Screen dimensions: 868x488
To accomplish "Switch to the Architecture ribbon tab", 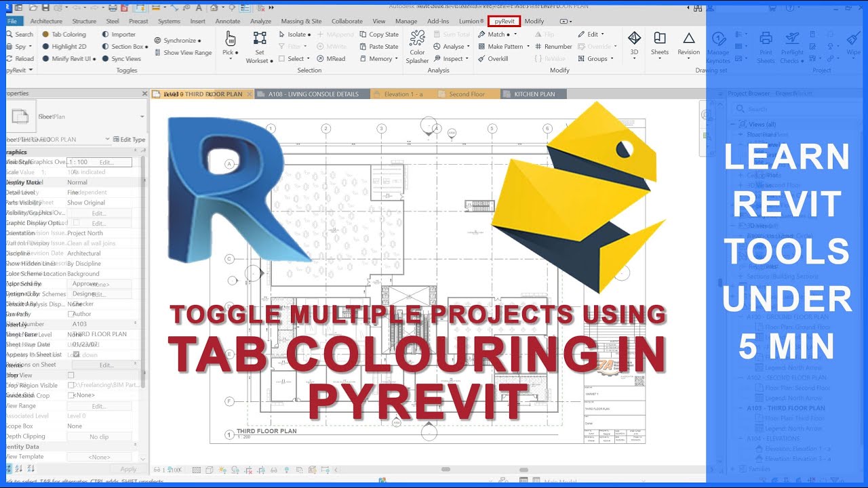I will (x=46, y=21).
